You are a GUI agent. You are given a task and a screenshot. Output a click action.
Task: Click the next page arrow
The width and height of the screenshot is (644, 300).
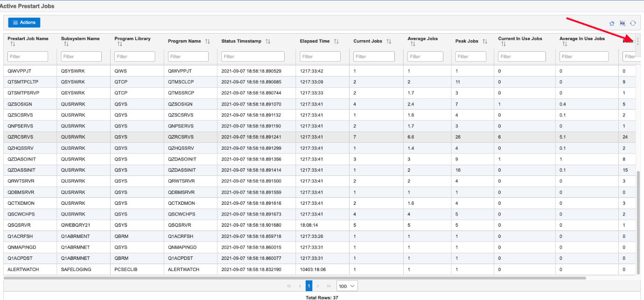318,286
